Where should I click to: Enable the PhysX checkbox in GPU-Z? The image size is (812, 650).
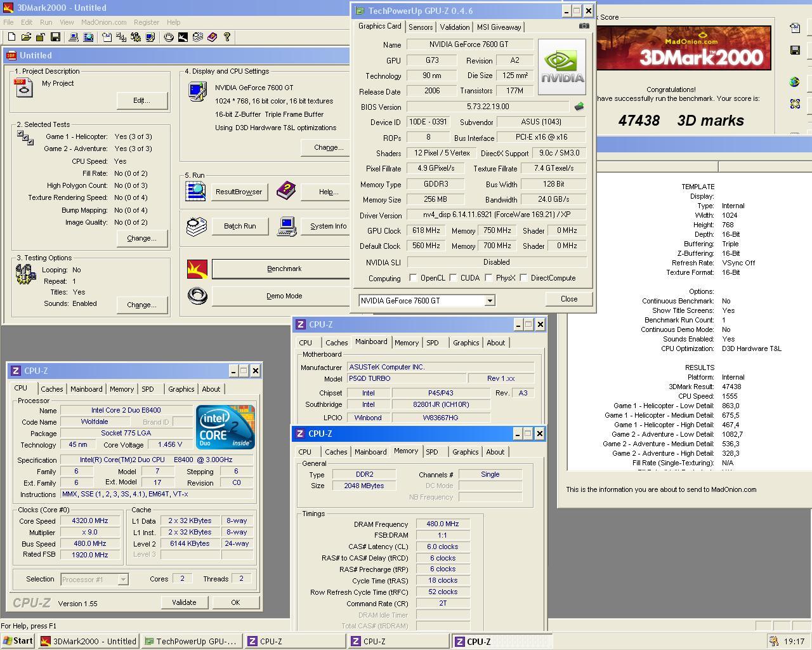(x=488, y=277)
